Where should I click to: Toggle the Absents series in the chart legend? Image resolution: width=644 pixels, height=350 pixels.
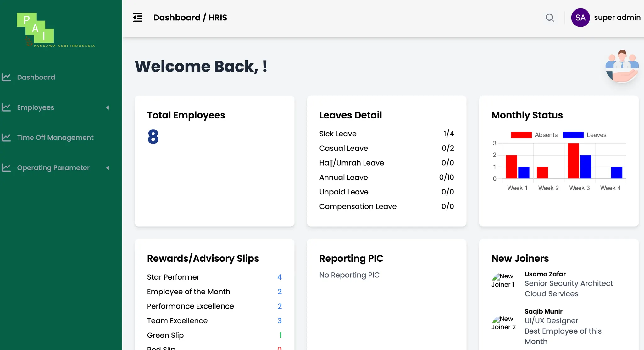pos(534,135)
